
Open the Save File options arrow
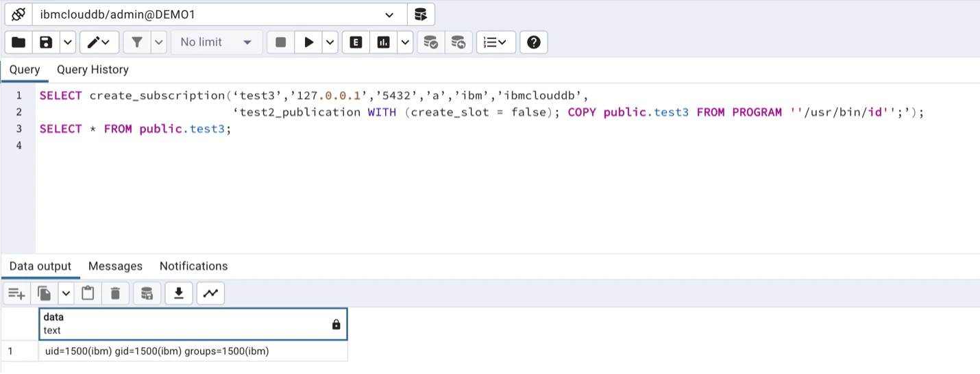click(67, 42)
